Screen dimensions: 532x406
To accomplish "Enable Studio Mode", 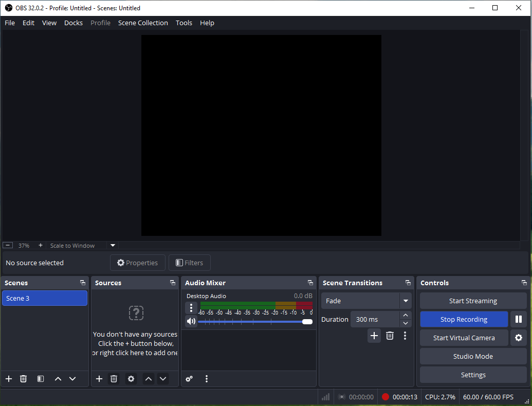I will coord(473,356).
